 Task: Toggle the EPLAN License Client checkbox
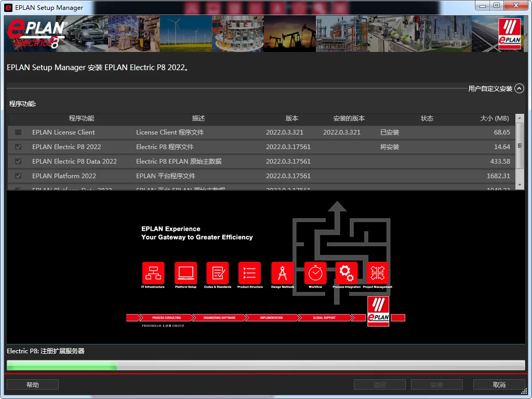point(19,132)
